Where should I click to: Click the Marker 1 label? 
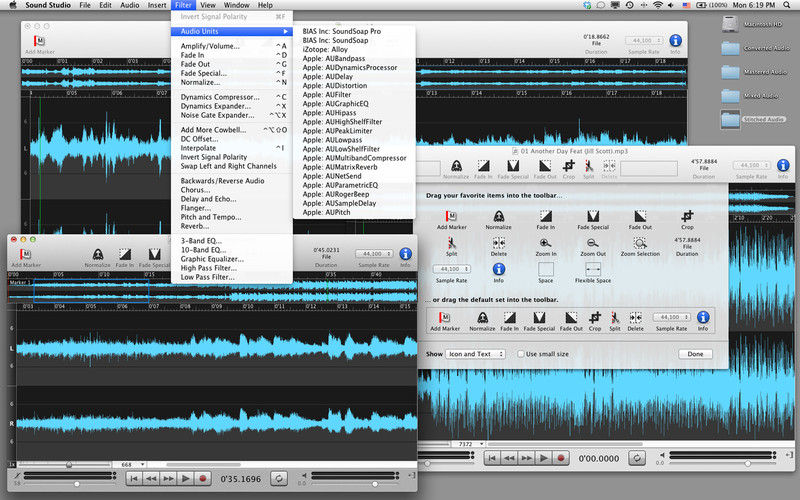click(x=19, y=282)
